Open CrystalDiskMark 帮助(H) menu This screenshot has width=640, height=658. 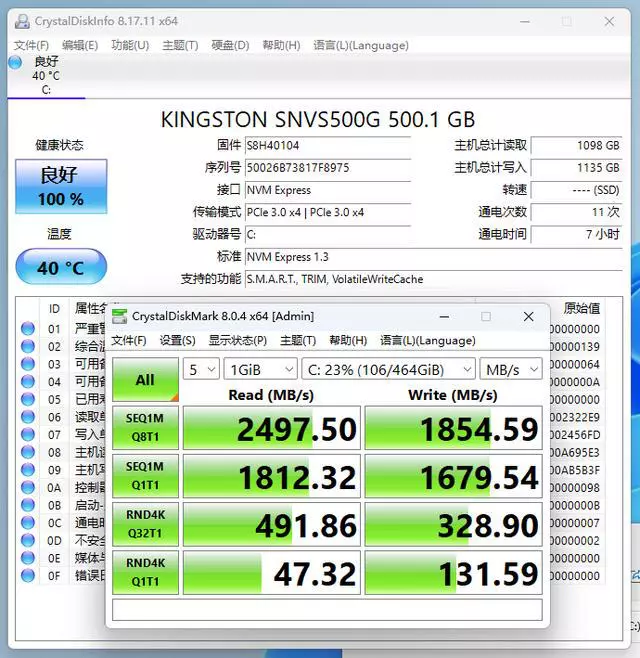[x=348, y=340]
